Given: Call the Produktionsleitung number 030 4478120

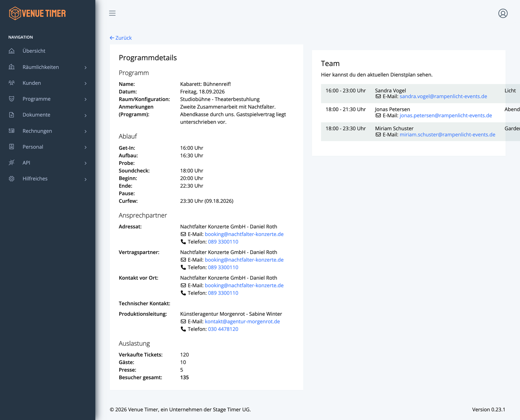Looking at the screenshot, I should pos(223,329).
